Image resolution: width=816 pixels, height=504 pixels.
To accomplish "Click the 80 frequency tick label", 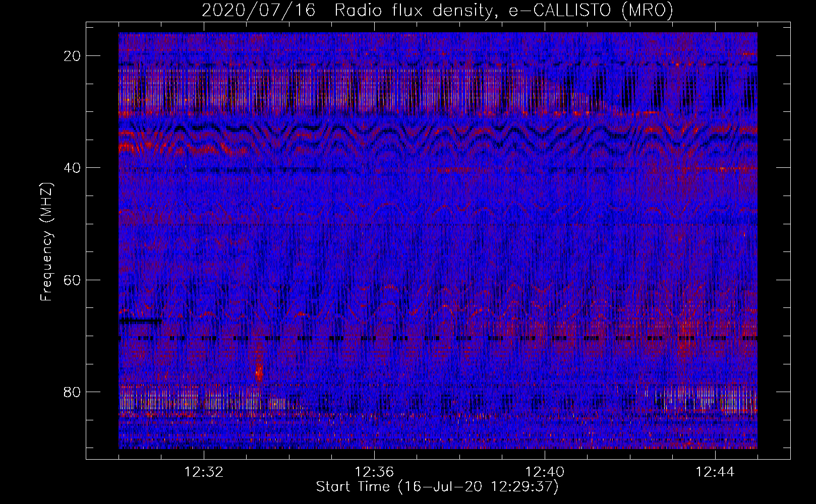I will (x=73, y=392).
